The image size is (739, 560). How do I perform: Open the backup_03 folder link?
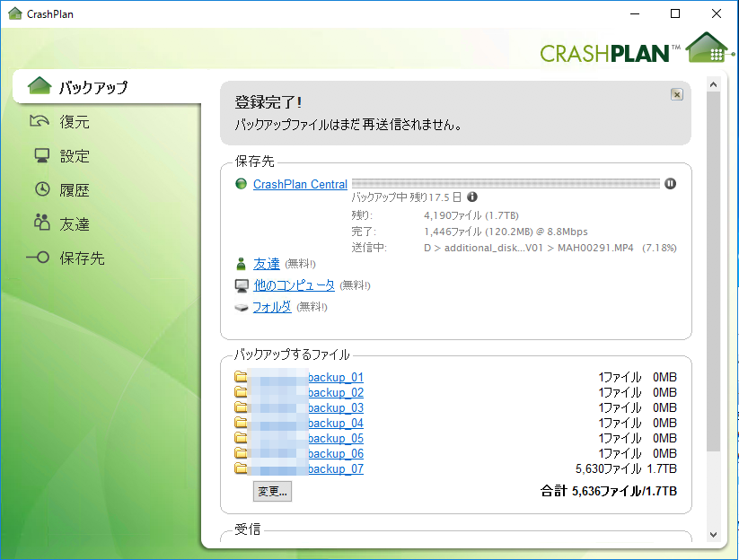[x=336, y=407]
